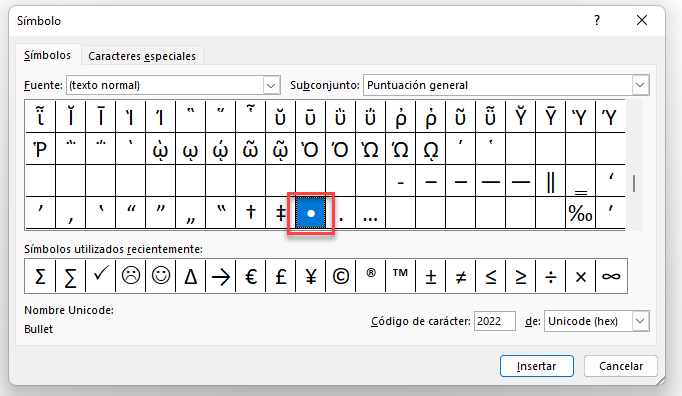
Task: Open help with the question mark button
Action: pyautogui.click(x=597, y=20)
